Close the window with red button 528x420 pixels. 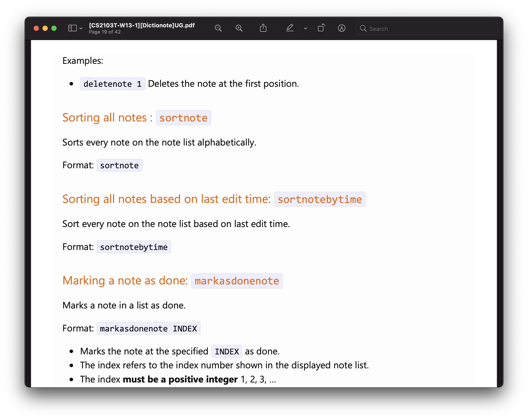pos(36,28)
